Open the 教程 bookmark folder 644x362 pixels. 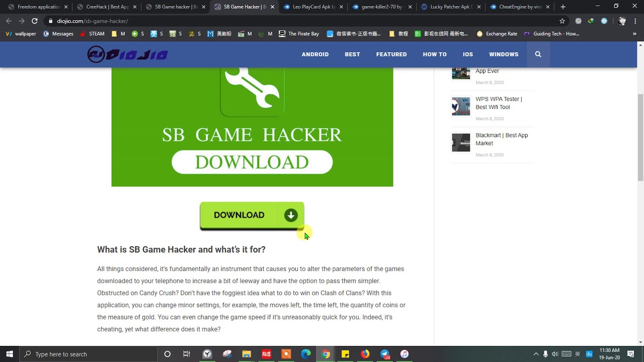click(398, 34)
